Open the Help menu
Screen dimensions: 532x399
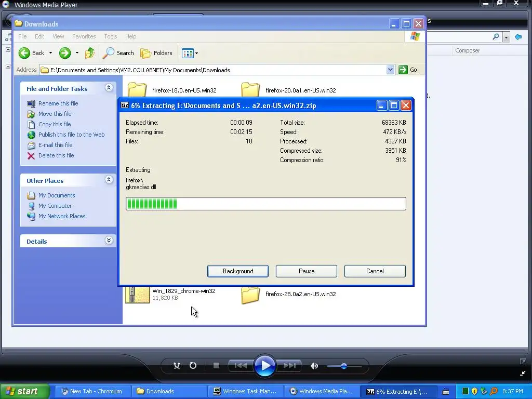coord(130,36)
